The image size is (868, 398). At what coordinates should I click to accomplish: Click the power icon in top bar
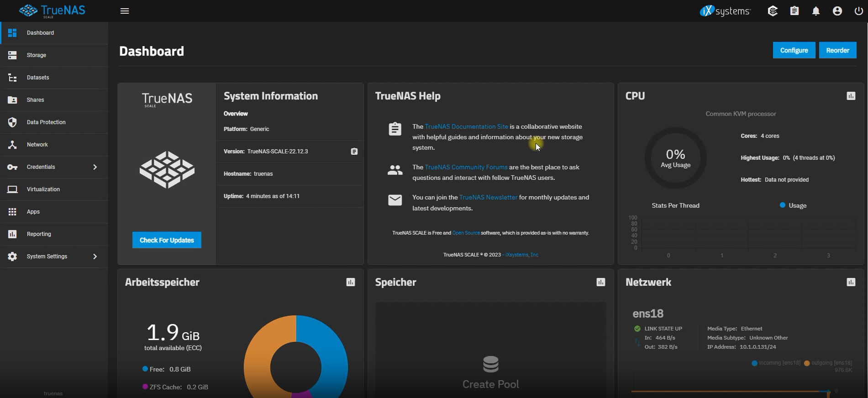click(858, 11)
